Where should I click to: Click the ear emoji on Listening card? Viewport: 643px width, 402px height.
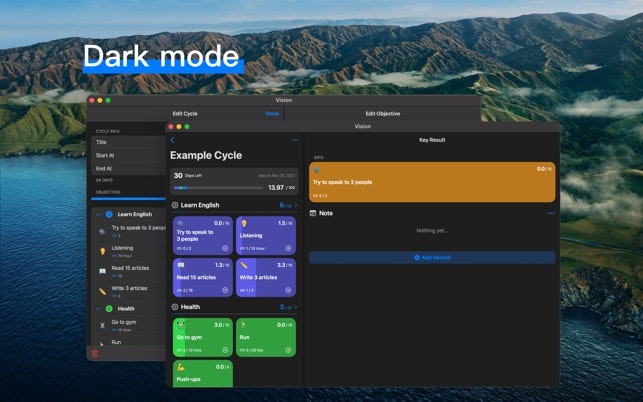[x=244, y=224]
